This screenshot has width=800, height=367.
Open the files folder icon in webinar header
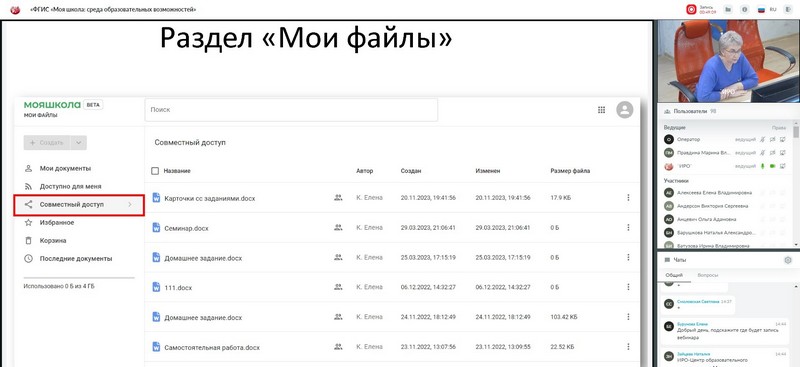click(729, 9)
